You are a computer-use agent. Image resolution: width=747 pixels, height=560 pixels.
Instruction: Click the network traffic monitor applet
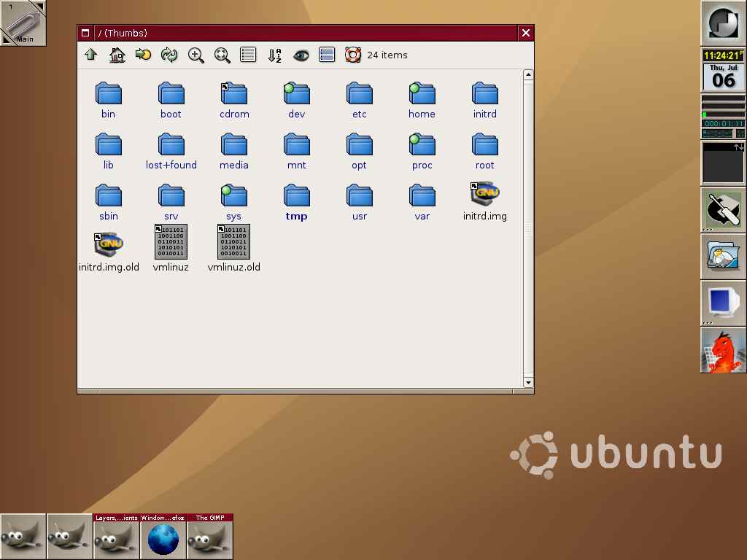(723, 163)
